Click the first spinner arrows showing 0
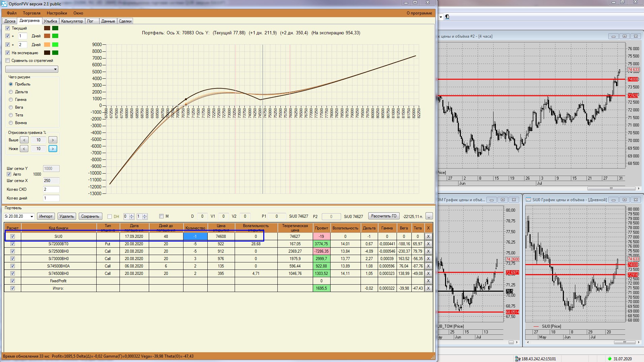Screen dimensions: 644x362 132,216
